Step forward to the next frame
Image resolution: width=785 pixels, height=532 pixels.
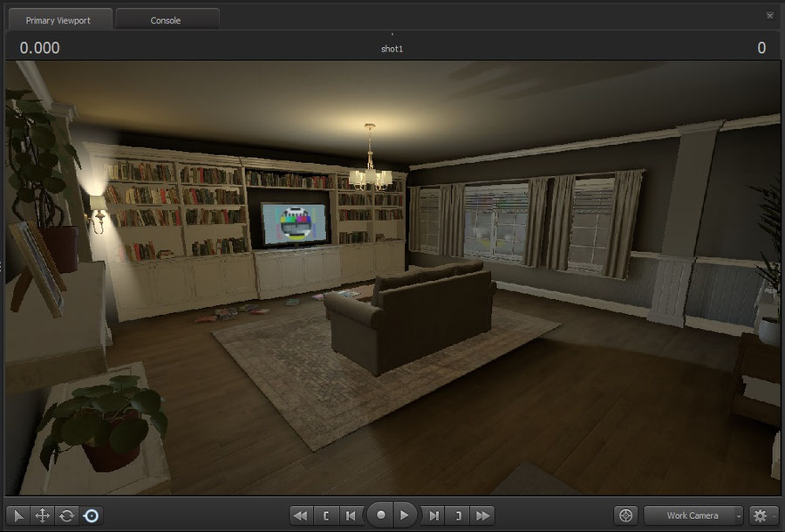pos(433,515)
